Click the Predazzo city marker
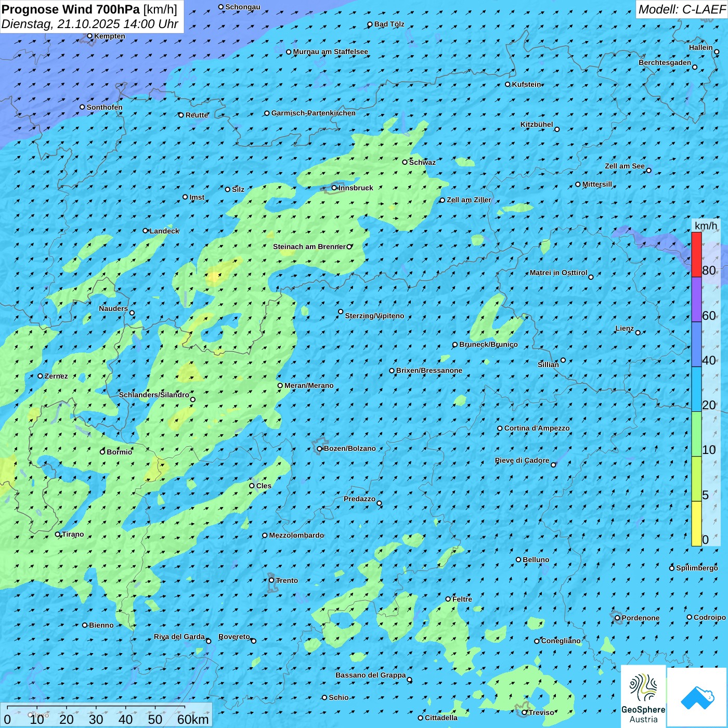This screenshot has width=728, height=728. [x=379, y=503]
